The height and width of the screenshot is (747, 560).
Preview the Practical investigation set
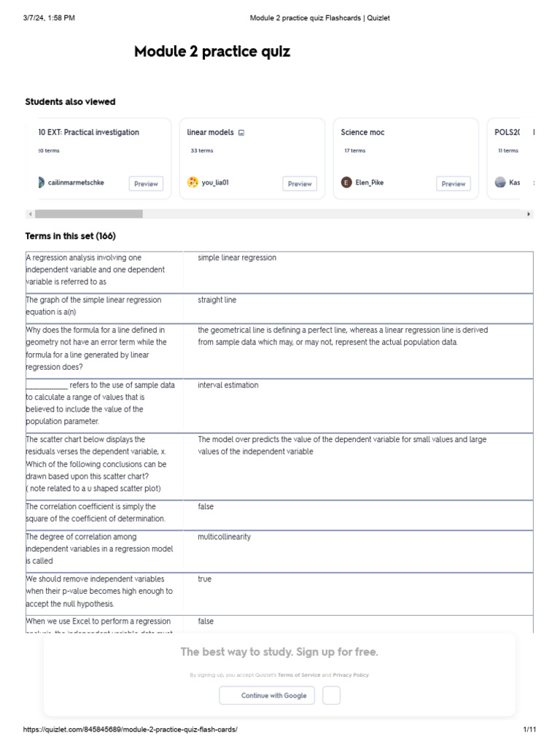click(x=146, y=184)
